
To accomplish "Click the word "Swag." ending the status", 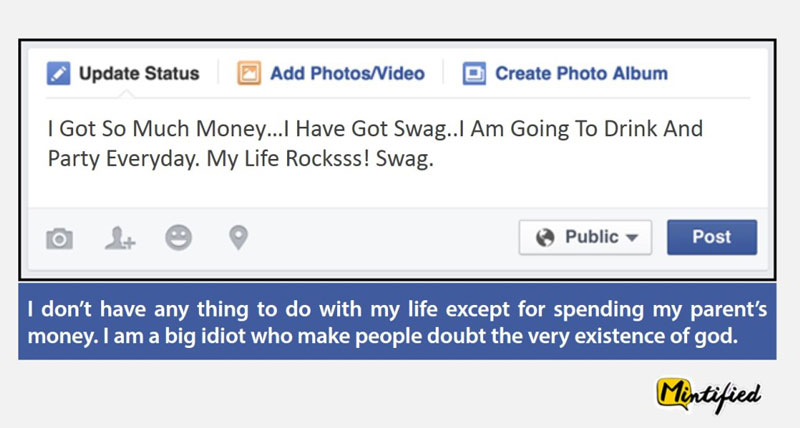I will 405,159.
